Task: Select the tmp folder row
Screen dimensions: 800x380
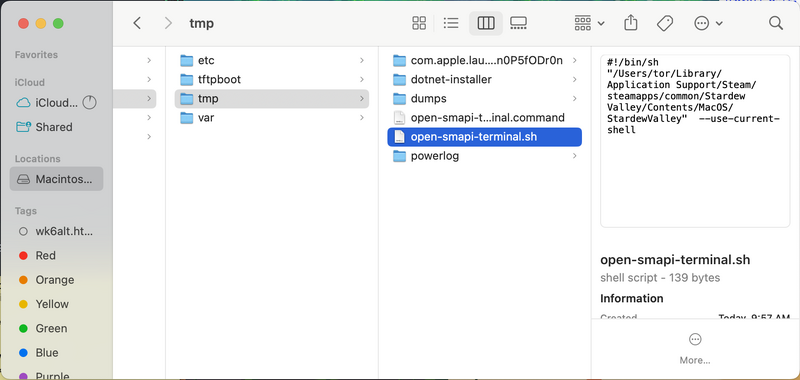Action: pos(271,98)
